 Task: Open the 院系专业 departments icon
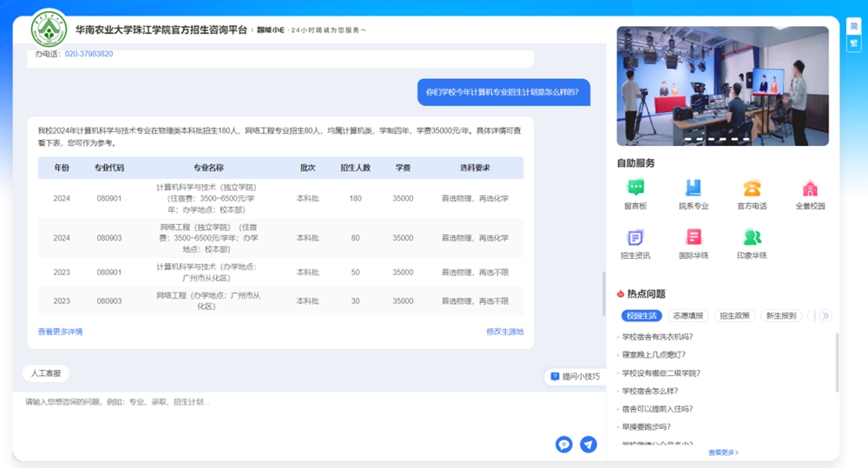[694, 188]
